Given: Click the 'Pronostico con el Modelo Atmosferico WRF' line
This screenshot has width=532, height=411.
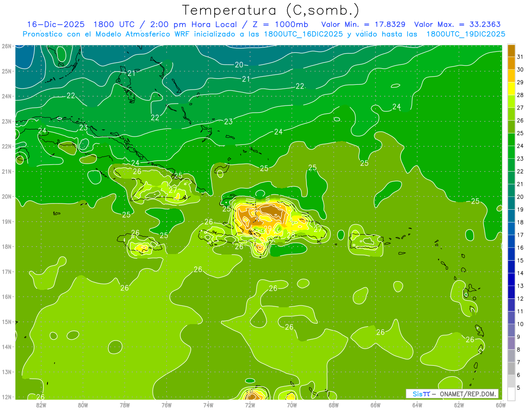Looking at the screenshot, I should coord(264,34).
